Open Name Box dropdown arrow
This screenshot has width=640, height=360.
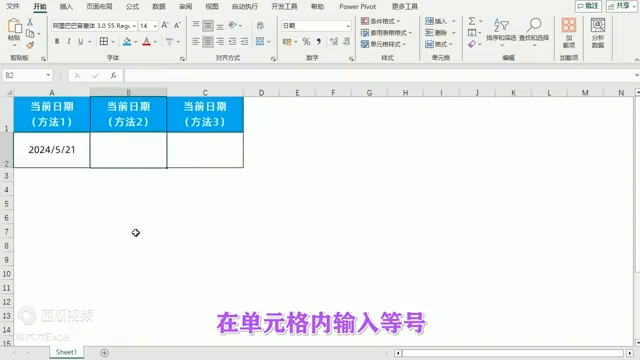click(48, 75)
